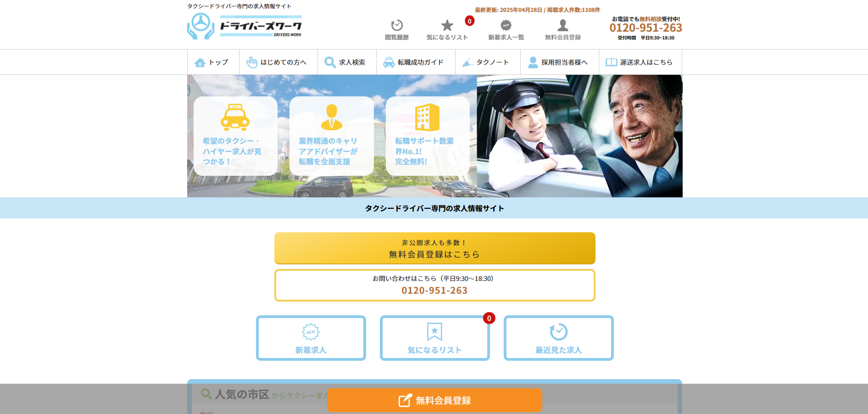Open the はじめての方へ menu item
Screen dimensions: 868x414
[x=278, y=62]
